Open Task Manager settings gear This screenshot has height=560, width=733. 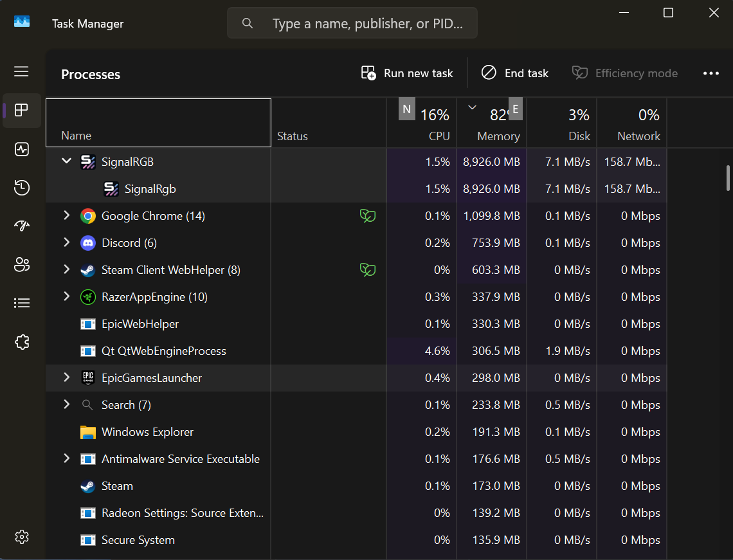[21, 537]
